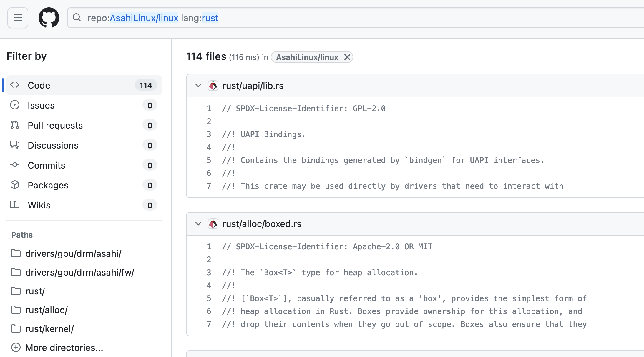Click the search magnifier icon
Image resolution: width=644 pixels, height=357 pixels.
pos(77,18)
